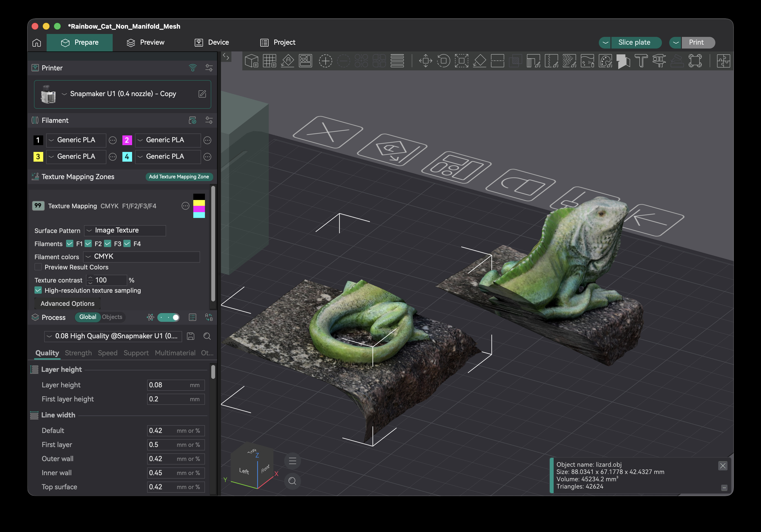This screenshot has height=532, width=761.
Task: Open filament 2 Generic PLA dropdown
Action: [168, 140]
